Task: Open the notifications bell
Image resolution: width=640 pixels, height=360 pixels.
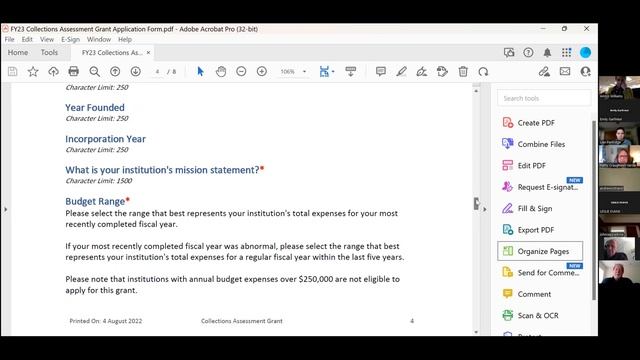Action: click(547, 52)
